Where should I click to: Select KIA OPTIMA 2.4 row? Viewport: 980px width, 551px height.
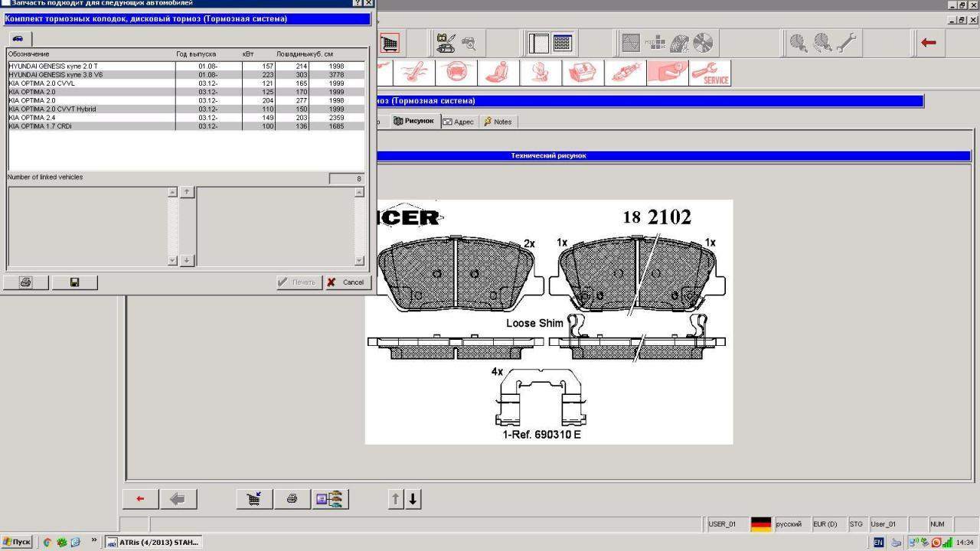click(x=185, y=118)
